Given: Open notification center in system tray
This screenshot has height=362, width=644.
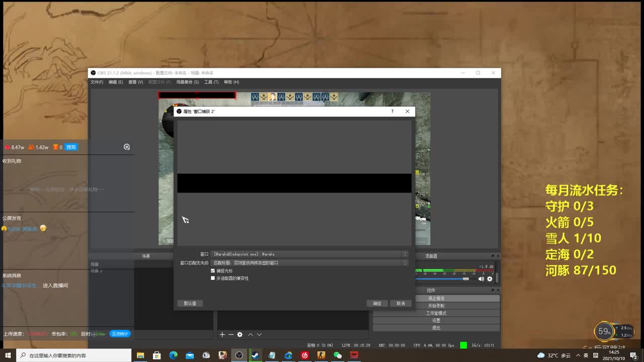Looking at the screenshot, I should [633, 355].
